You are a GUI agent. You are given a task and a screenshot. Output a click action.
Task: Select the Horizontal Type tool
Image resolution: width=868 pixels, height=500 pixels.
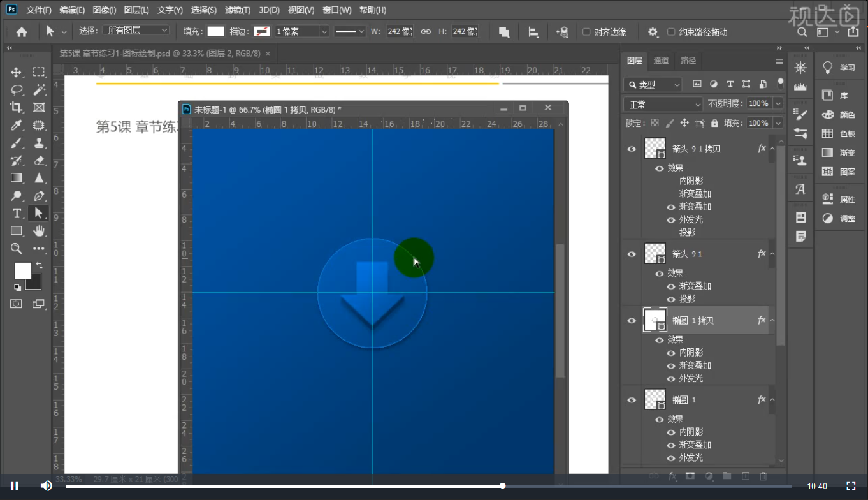17,213
